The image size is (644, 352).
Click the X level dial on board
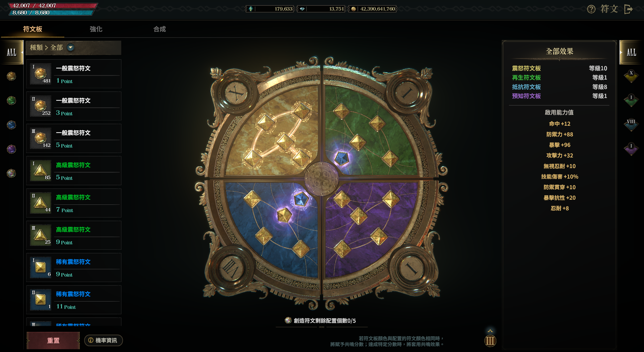click(236, 94)
